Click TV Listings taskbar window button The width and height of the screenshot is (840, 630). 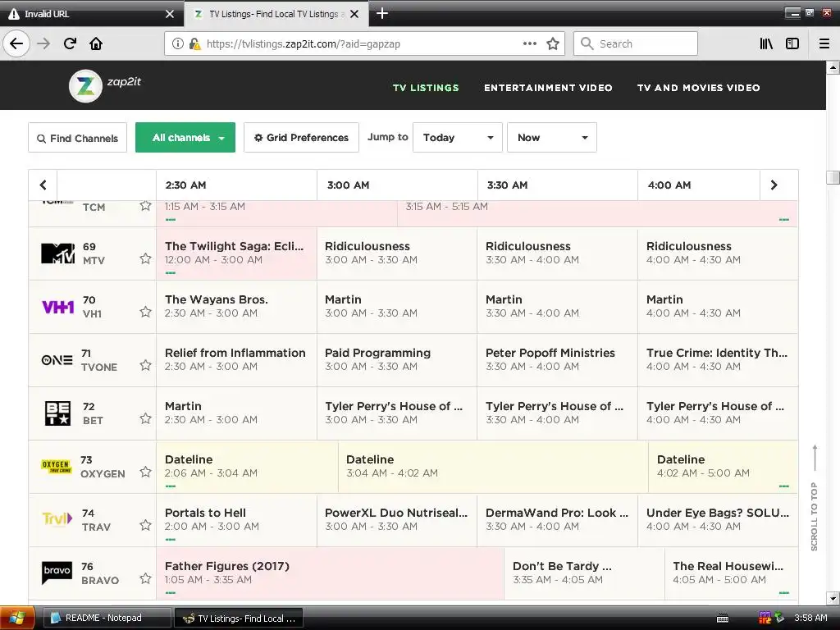point(239,618)
